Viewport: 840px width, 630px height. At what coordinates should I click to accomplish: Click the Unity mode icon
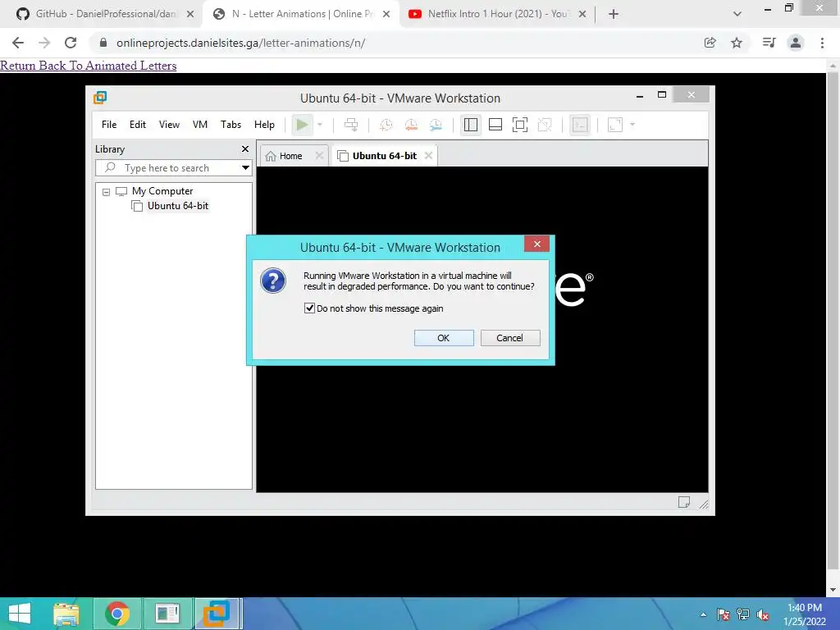tap(545, 125)
